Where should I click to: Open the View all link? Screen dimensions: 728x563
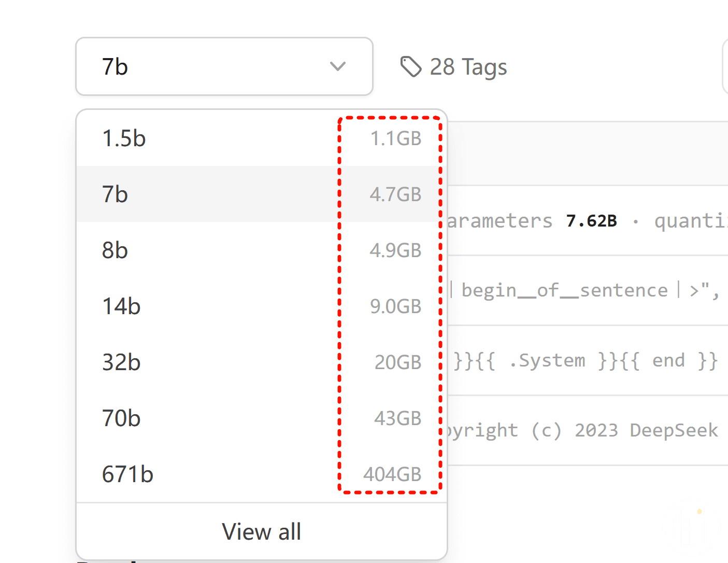(262, 532)
